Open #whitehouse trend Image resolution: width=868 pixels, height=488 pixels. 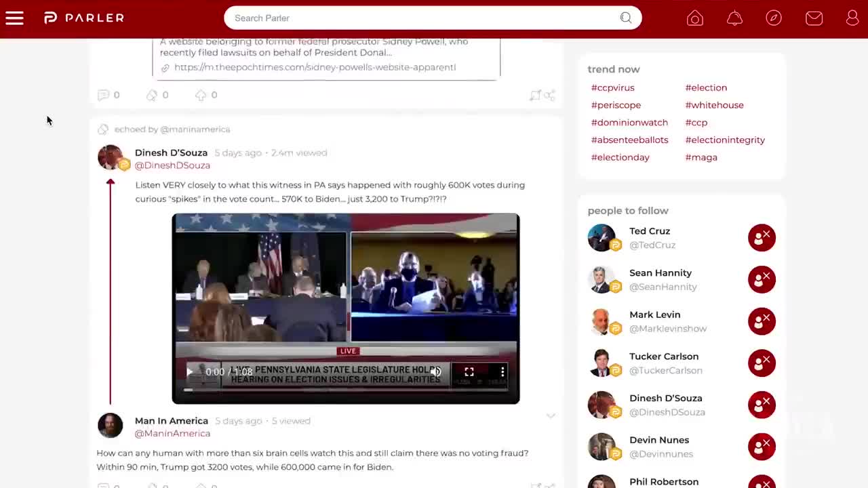click(714, 105)
